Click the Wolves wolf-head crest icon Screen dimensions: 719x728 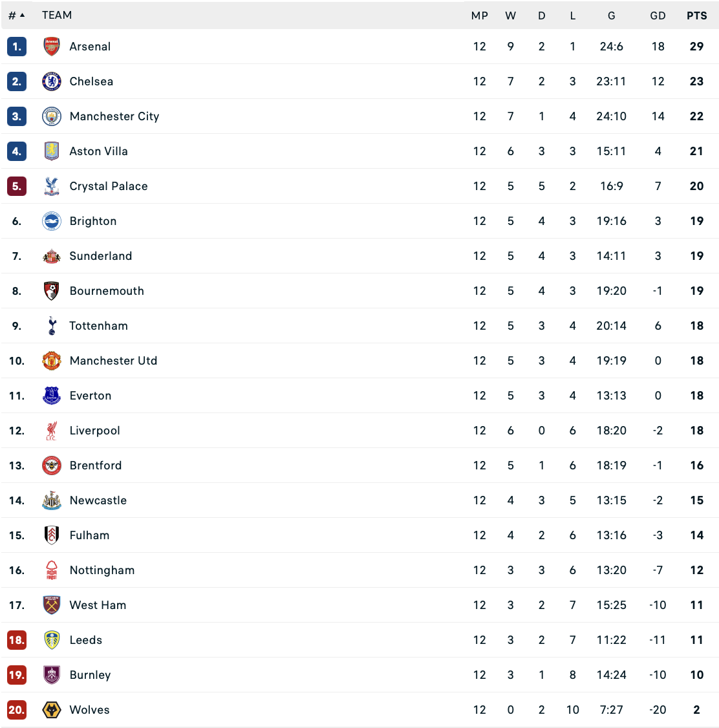(52, 710)
